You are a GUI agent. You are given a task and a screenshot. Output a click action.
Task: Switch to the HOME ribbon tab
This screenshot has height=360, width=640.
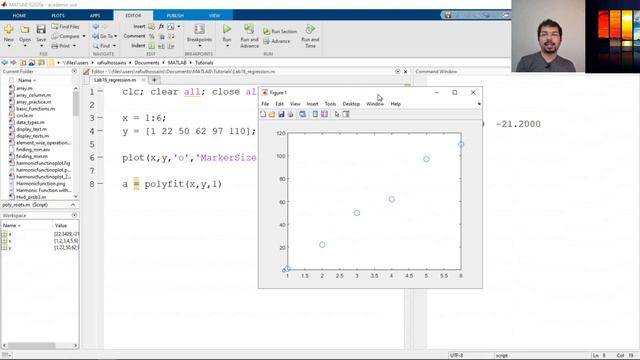pyautogui.click(x=19, y=16)
